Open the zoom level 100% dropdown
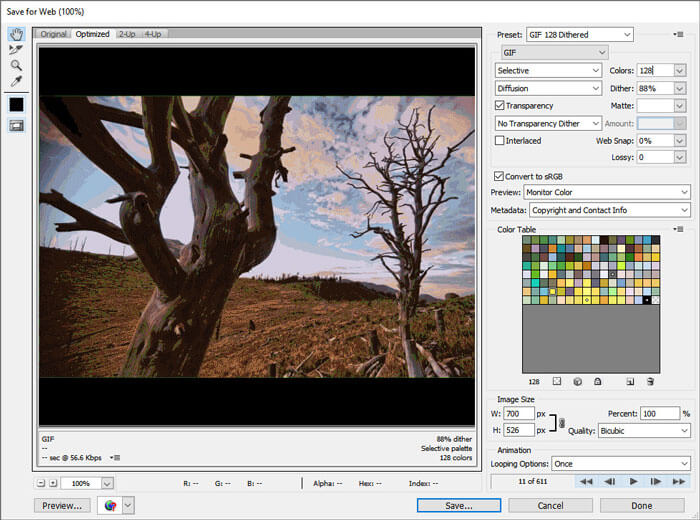This screenshot has width=700, height=520. pos(107,483)
